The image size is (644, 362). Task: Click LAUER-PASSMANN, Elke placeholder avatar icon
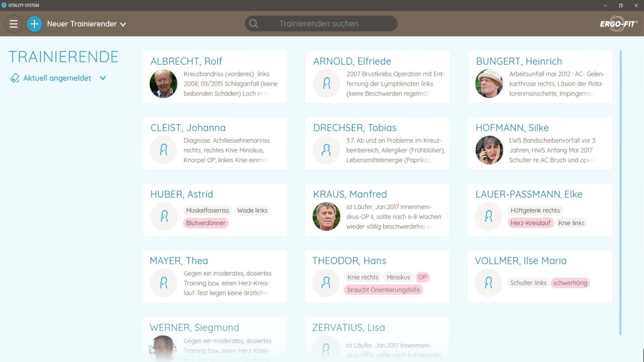(x=489, y=216)
